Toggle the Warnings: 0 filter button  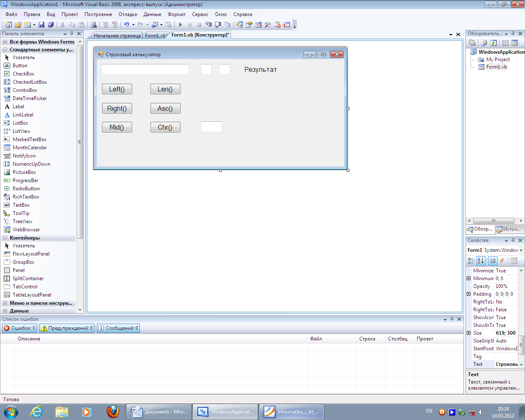67,328
